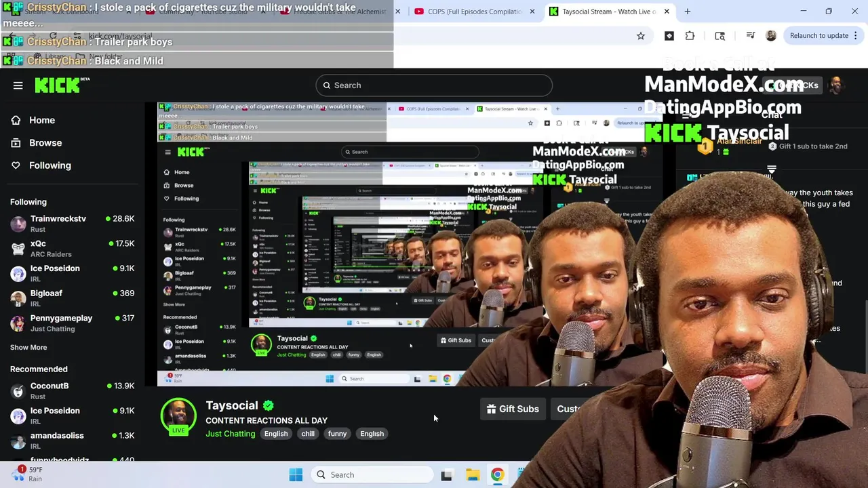Expand Show More under Following list
Image resolution: width=868 pixels, height=488 pixels.
tap(28, 347)
